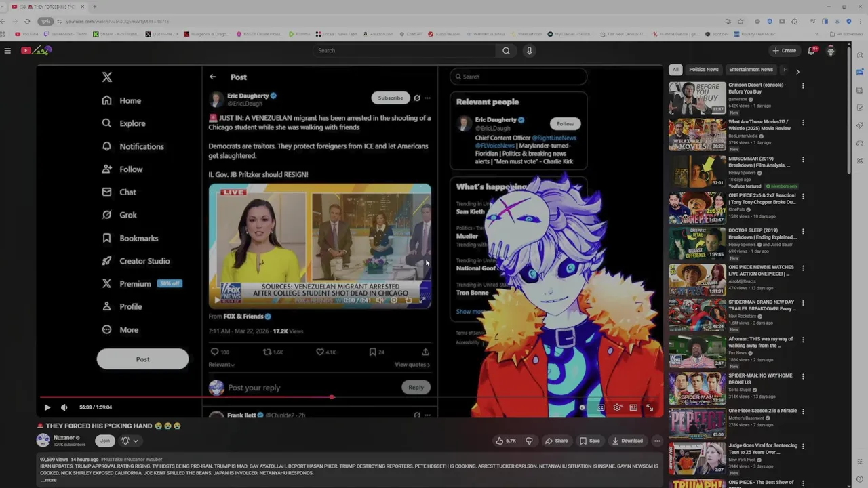Share the video
This screenshot has height=488, width=868.
pyautogui.click(x=556, y=441)
